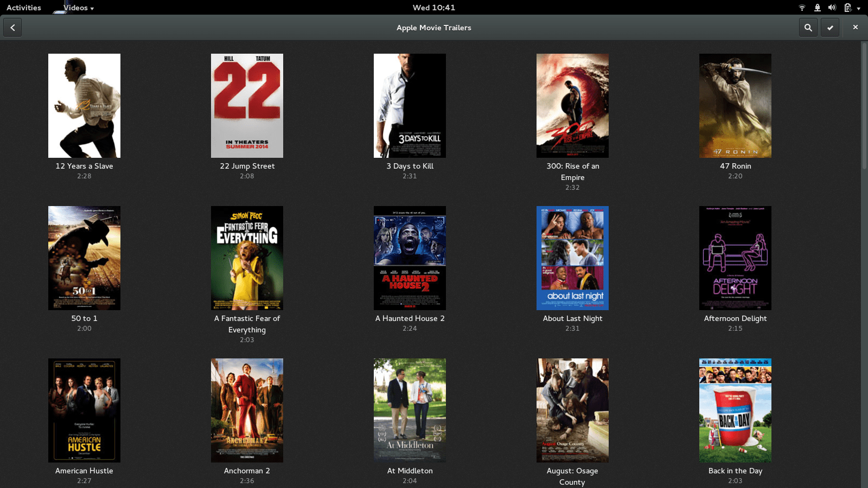Click the notifications bell icon in top bar

[x=817, y=8]
